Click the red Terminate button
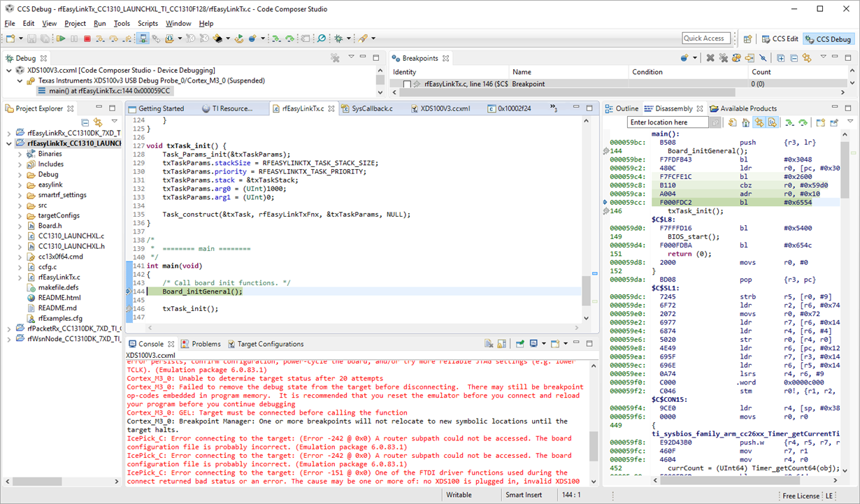 click(87, 38)
